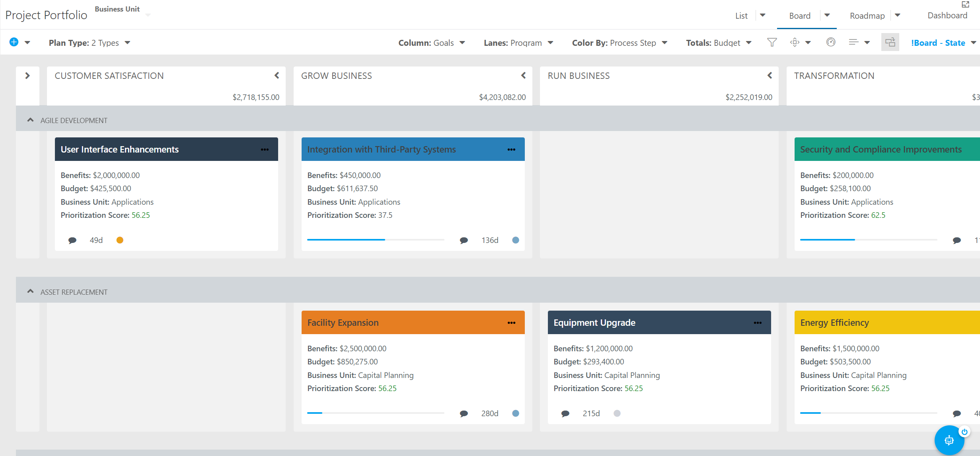Expand the collapsed first column arrow
This screenshot has height=456, width=980.
pos(27,75)
